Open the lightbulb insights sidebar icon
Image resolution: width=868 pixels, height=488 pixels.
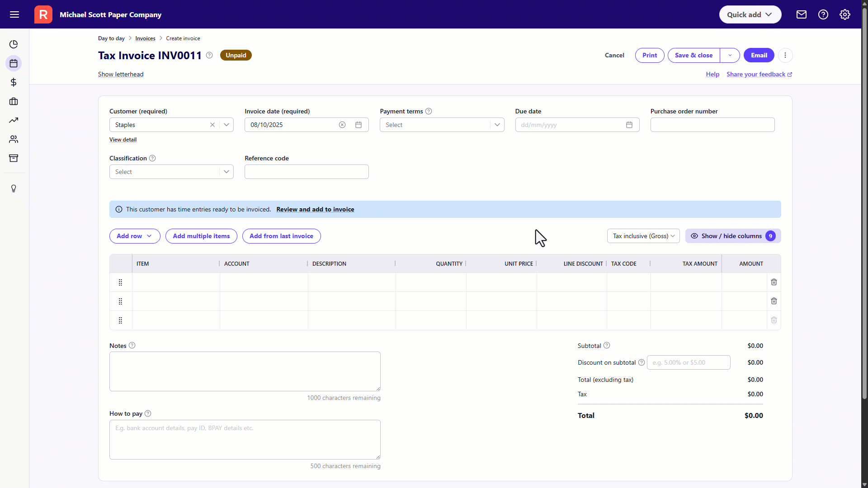(x=14, y=188)
